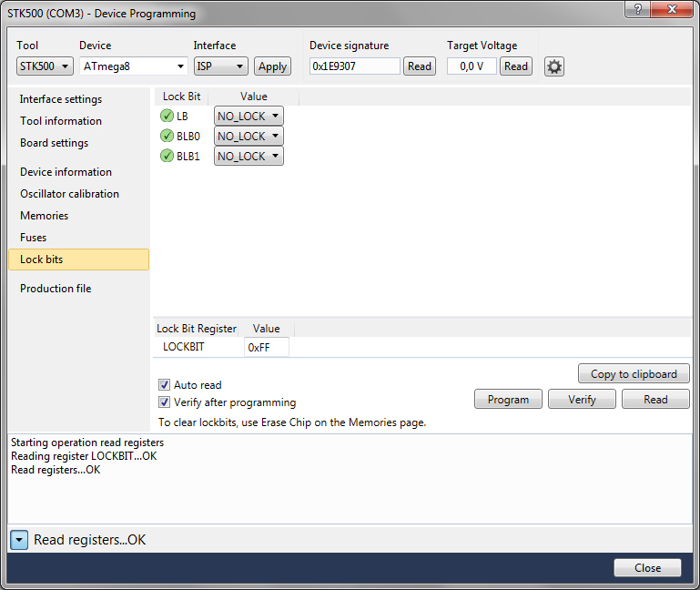Show the Device information page
Viewport: 700px width, 590px height.
point(66,172)
